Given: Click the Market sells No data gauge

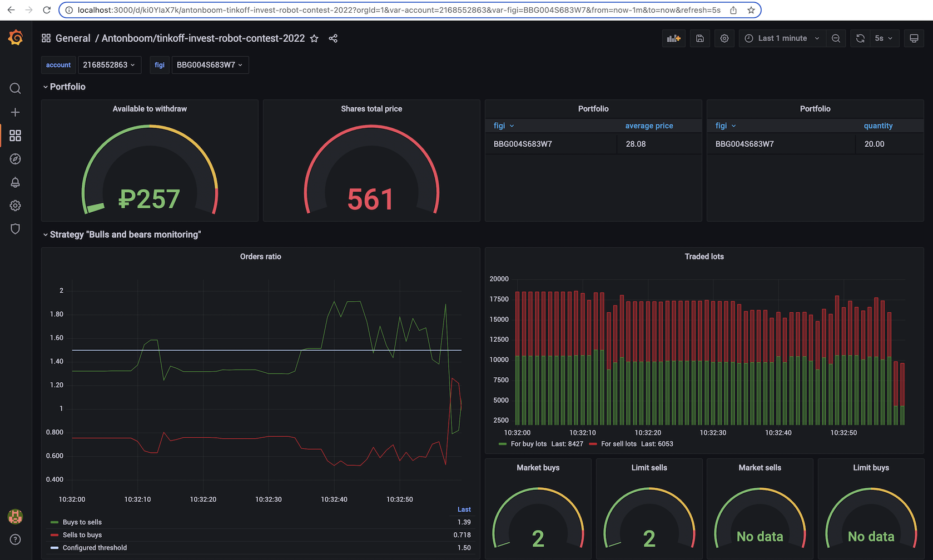Looking at the screenshot, I should click(x=760, y=537).
